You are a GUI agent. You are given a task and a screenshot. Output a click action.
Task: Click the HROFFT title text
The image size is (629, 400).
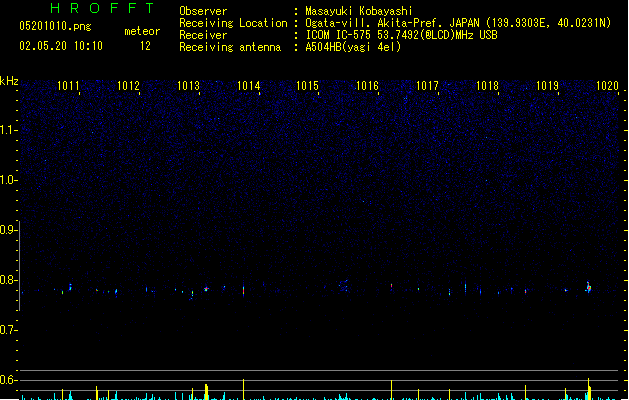point(102,8)
